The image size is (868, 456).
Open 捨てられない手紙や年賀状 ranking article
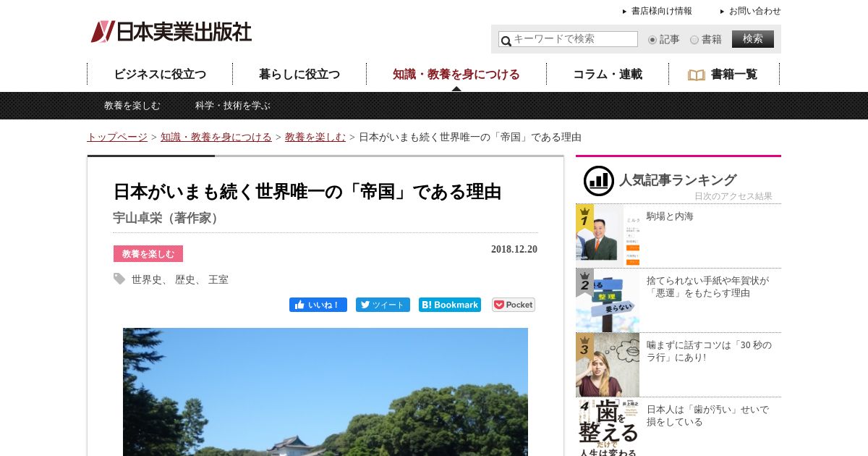tap(708, 287)
